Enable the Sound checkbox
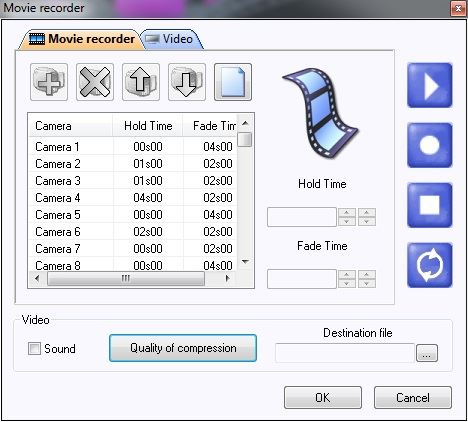Image resolution: width=468 pixels, height=422 pixels. coord(34,349)
